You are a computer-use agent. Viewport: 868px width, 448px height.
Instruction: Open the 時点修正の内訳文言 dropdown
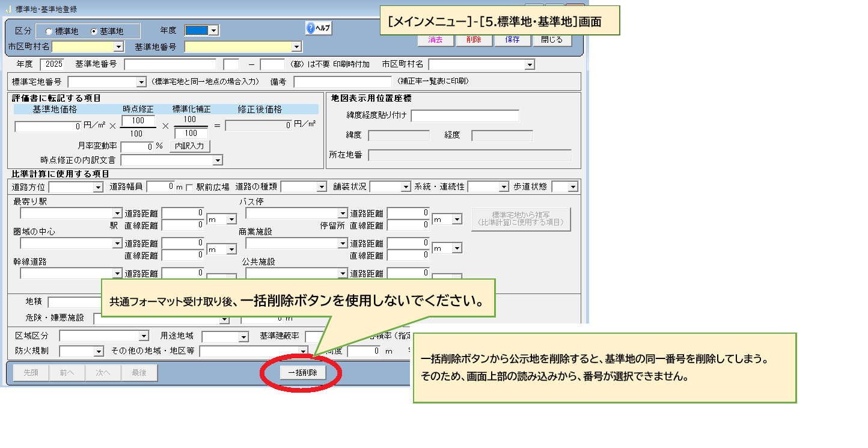(x=217, y=161)
